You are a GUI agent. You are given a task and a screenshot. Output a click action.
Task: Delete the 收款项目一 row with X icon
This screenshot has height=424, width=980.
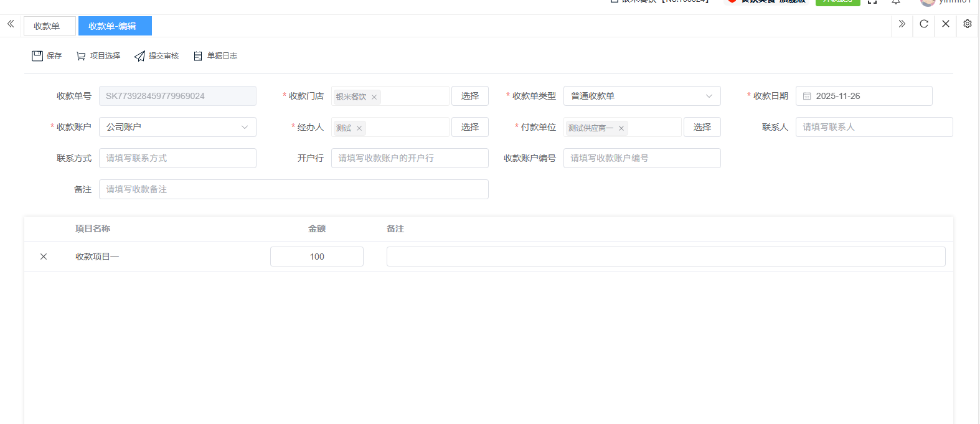[44, 257]
